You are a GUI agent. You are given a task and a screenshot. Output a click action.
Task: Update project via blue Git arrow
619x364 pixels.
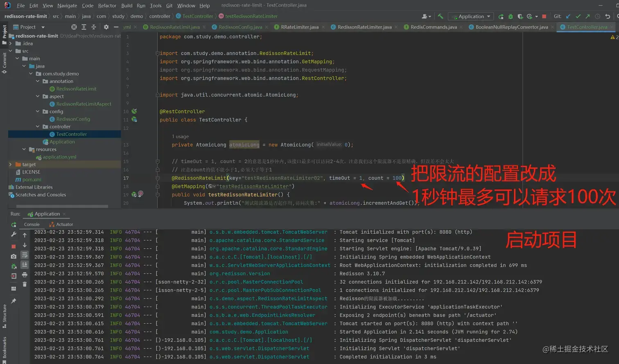click(x=568, y=16)
